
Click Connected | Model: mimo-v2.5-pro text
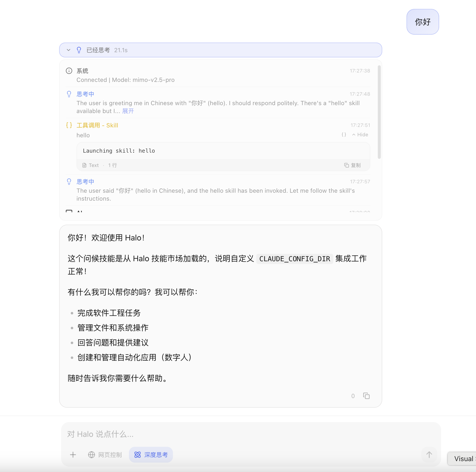coord(125,80)
